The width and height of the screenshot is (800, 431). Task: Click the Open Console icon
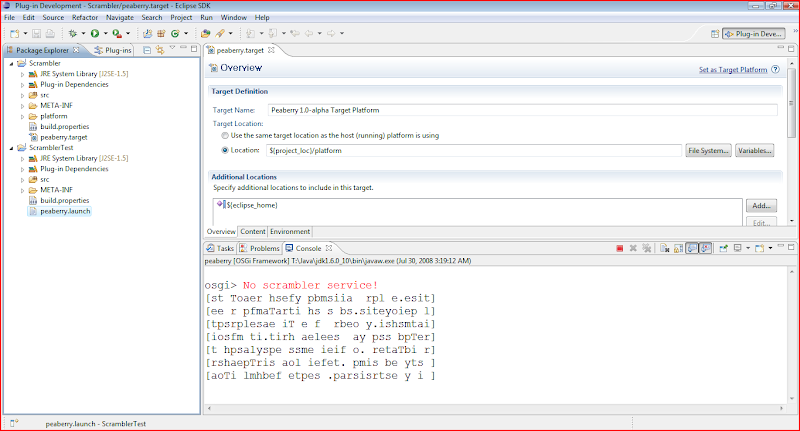point(760,248)
